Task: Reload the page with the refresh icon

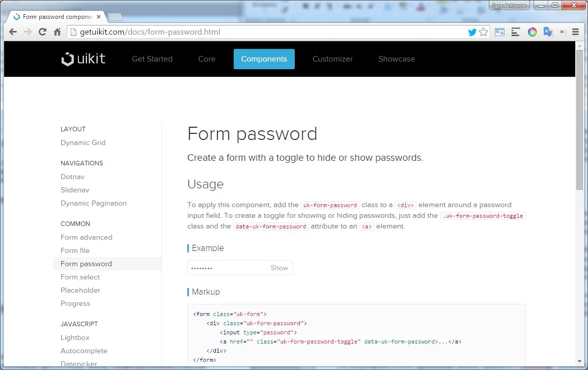Action: (42, 32)
